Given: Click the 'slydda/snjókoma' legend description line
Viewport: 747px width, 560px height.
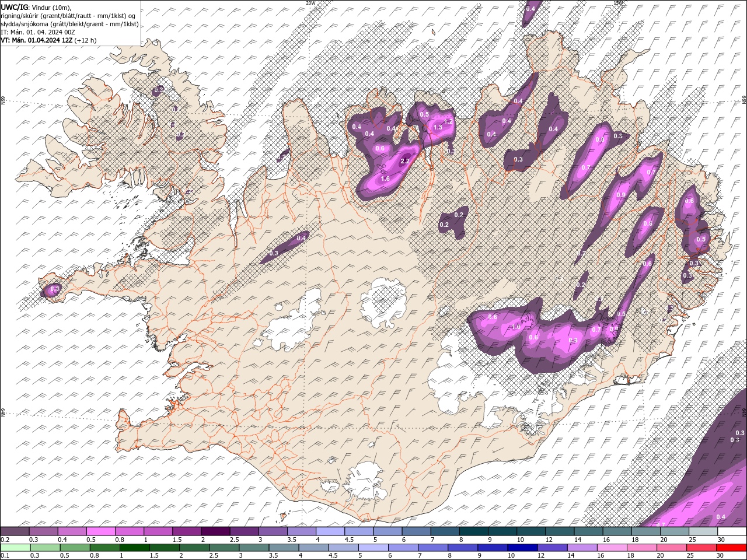Looking at the screenshot, I should point(69,24).
